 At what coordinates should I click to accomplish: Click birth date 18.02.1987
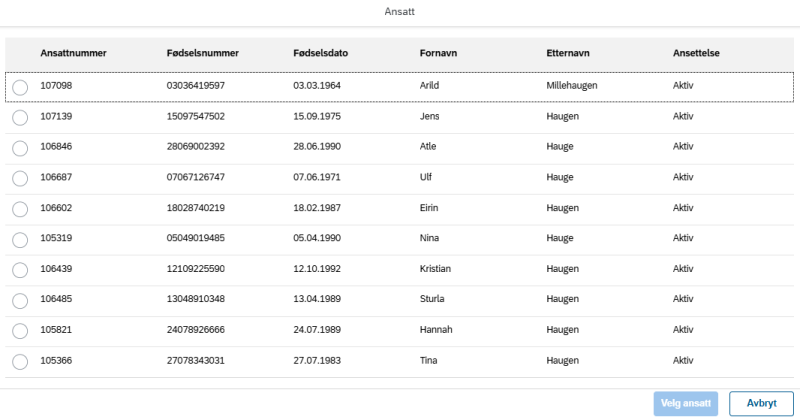point(317,208)
